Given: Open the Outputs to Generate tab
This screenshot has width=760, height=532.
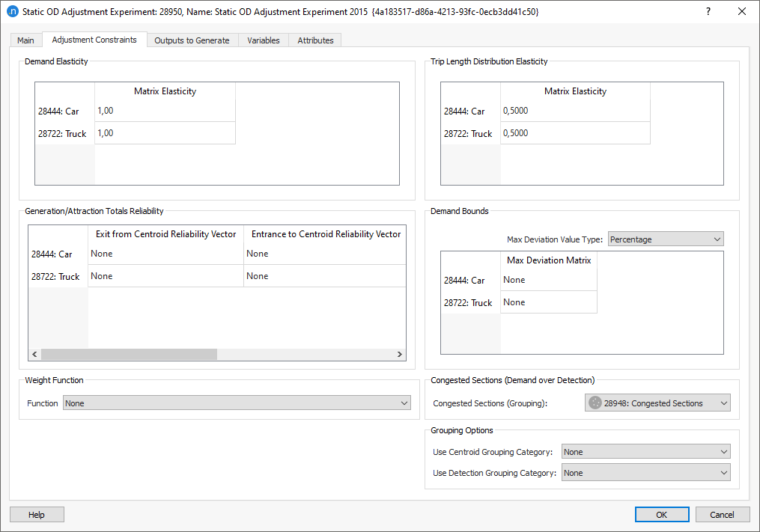Looking at the screenshot, I should [x=192, y=40].
